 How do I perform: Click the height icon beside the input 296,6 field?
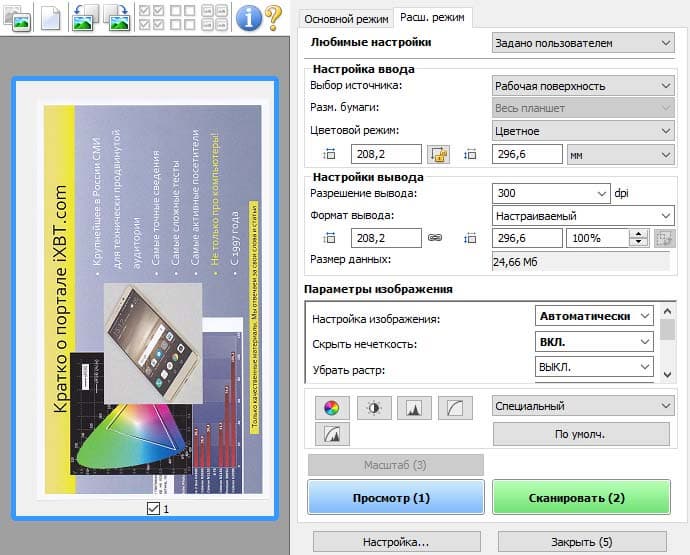470,154
